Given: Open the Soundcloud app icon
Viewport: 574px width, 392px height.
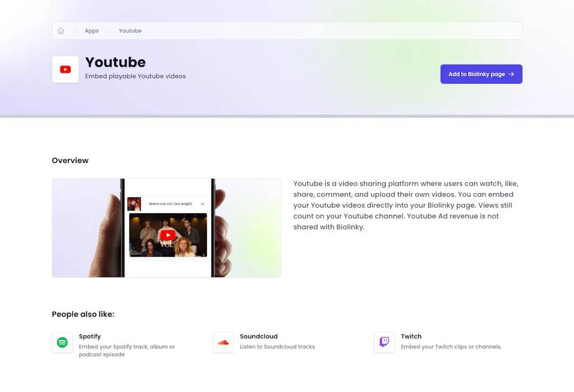Looking at the screenshot, I should click(223, 343).
